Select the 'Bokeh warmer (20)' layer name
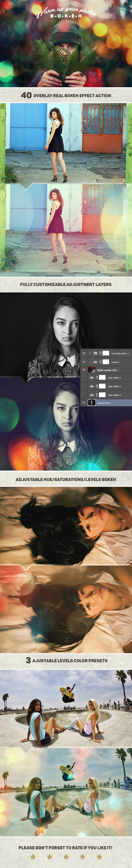Screen dimensions: 132x868 coord(107,370)
